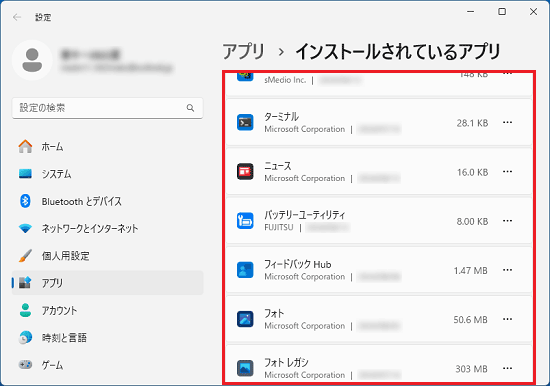Click the ニュース app name

(277, 166)
